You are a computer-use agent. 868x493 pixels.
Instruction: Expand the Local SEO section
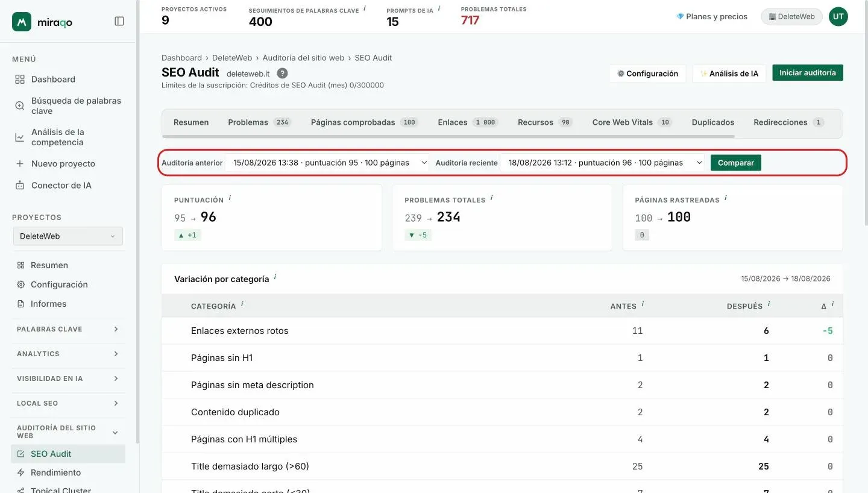[x=68, y=403]
